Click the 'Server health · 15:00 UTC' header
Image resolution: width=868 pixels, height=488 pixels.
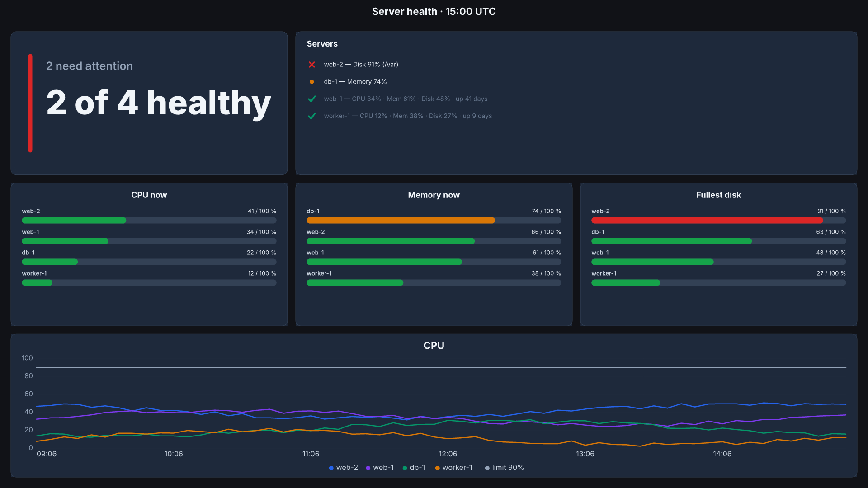(434, 12)
